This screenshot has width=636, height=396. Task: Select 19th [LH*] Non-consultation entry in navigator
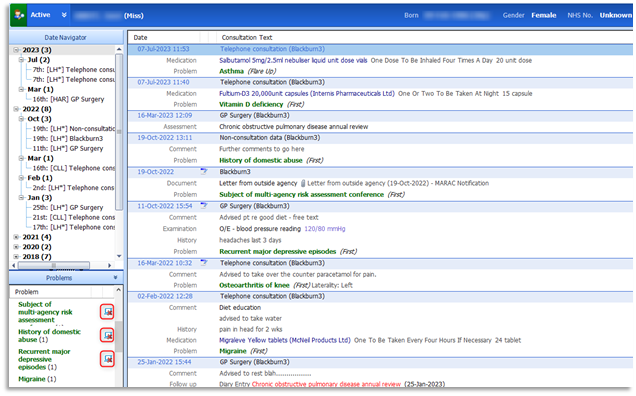coord(74,129)
